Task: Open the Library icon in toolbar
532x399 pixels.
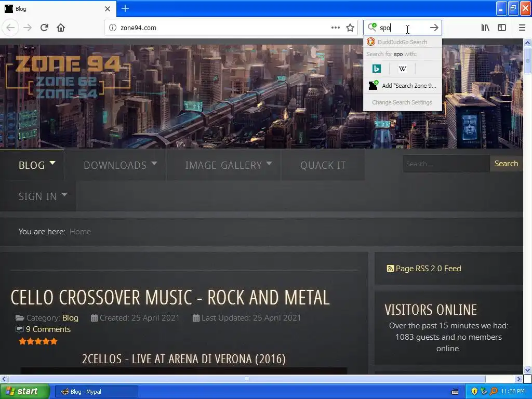Action: 485,28
